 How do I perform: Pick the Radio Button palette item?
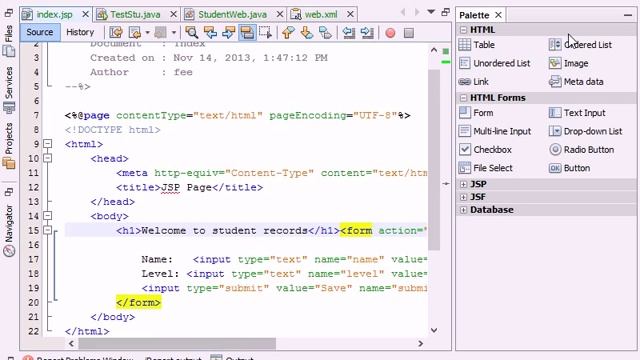(581, 149)
